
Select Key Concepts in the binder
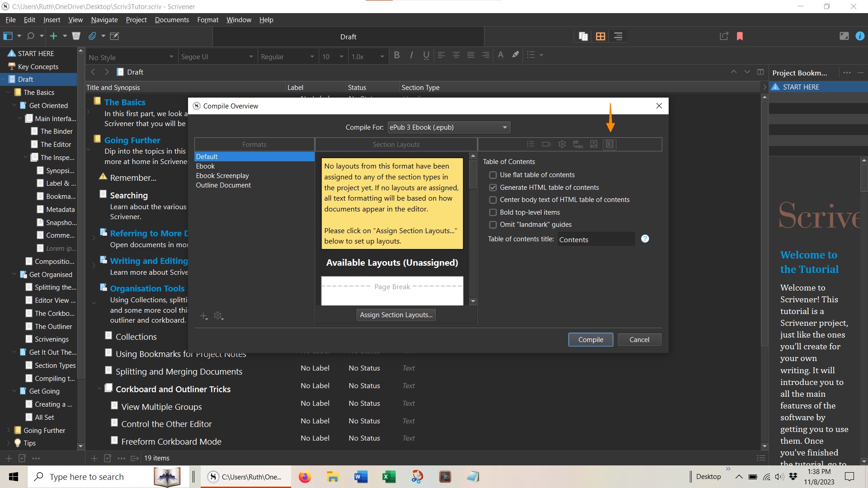(x=38, y=66)
